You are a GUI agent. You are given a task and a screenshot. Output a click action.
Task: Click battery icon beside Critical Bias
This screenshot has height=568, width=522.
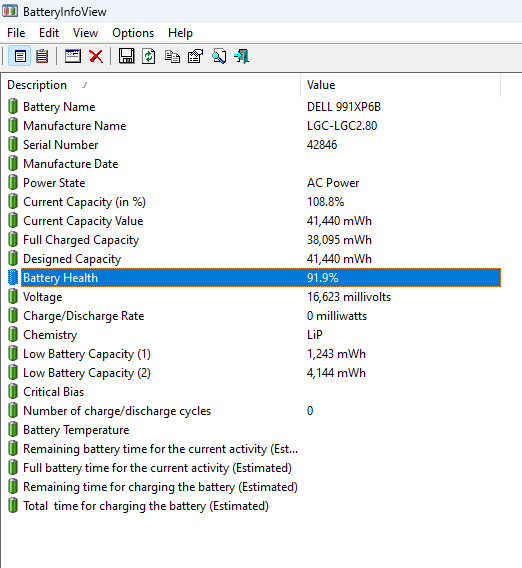[x=13, y=392]
